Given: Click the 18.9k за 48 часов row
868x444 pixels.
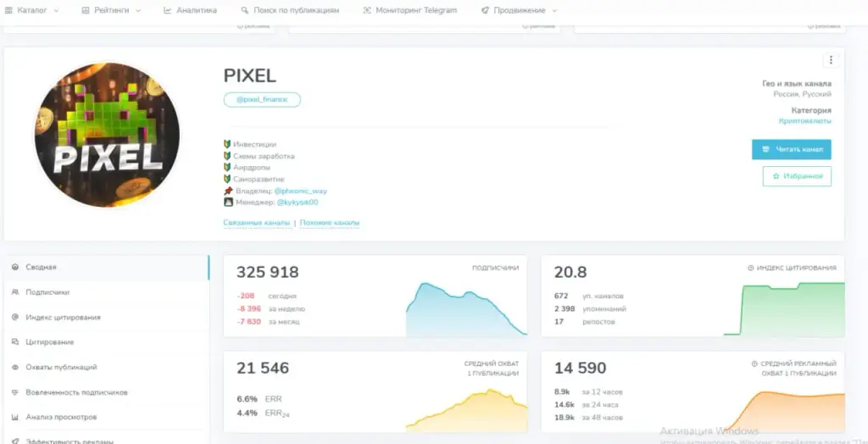Looking at the screenshot, I should tap(588, 418).
